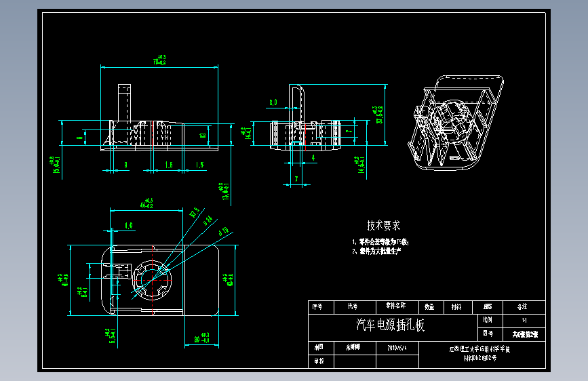The width and height of the screenshot is (588, 381).
Task: Click the 1:1 scale value
Action: pyautogui.click(x=524, y=321)
